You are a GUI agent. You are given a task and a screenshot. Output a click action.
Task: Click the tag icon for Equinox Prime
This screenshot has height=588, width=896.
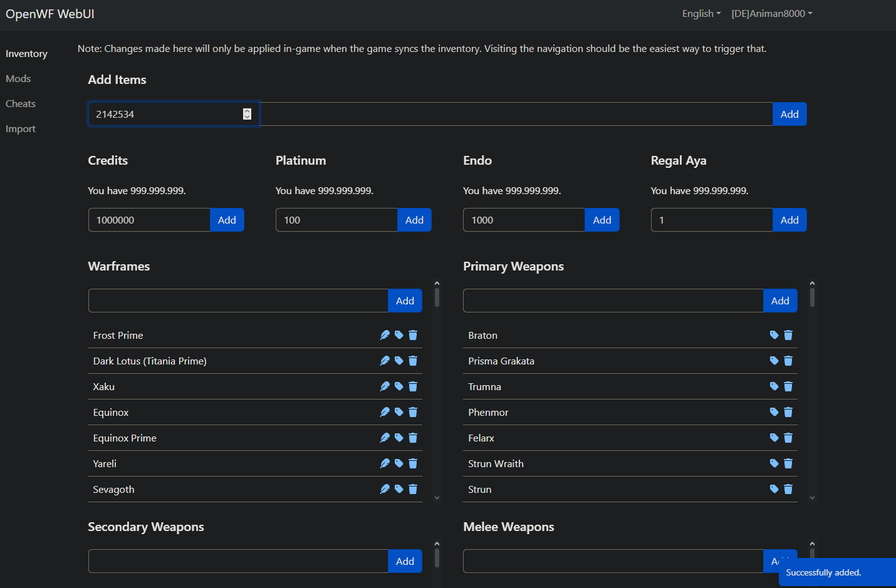coord(399,438)
